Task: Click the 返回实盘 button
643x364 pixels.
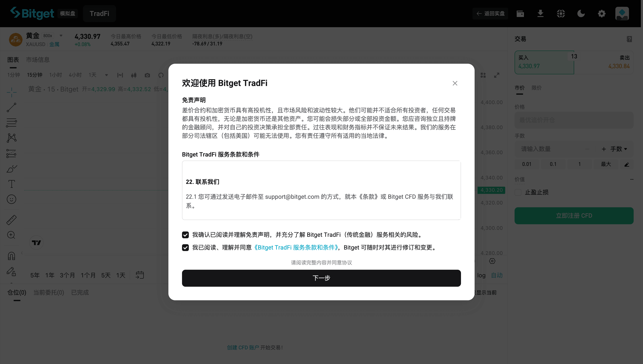Action: tap(490, 14)
